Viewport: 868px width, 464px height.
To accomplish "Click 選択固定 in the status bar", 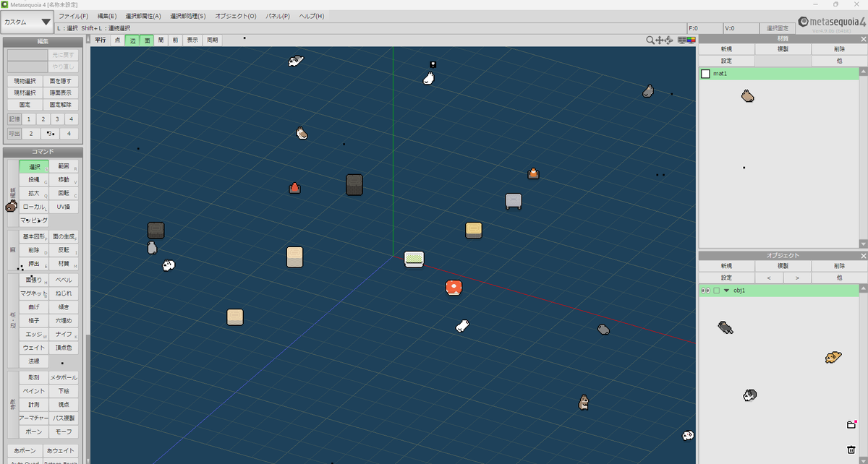I will [x=778, y=28].
